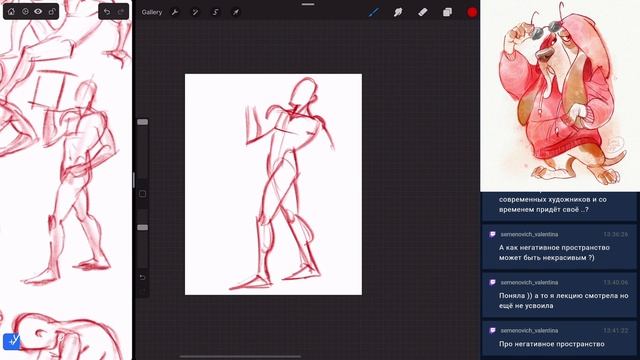Select the Brush paint tool
Screen dimensions: 640x360
373,12
